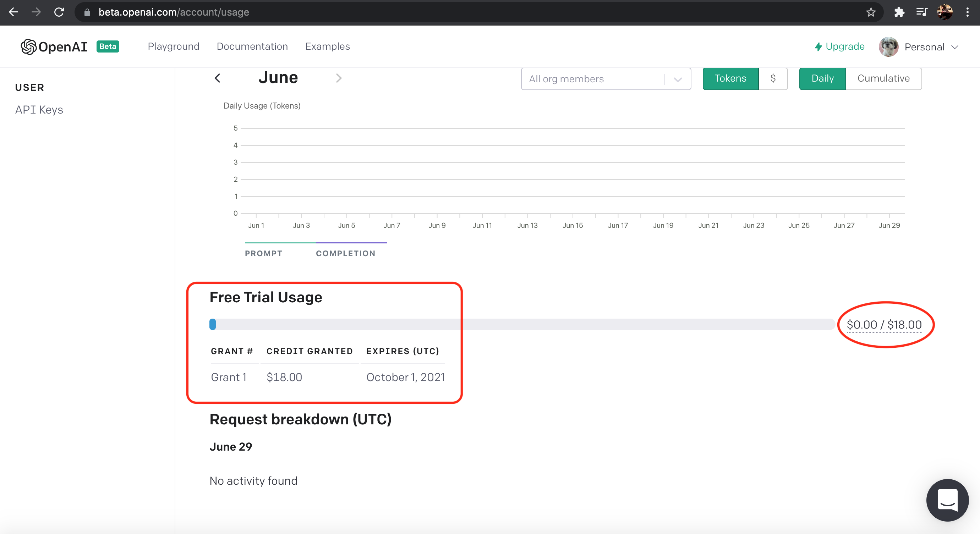
Task: Go back with browser back arrow
Action: pos(13,12)
